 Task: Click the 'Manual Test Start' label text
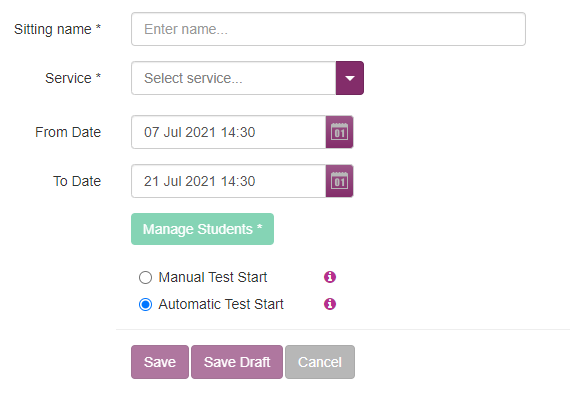(x=213, y=277)
